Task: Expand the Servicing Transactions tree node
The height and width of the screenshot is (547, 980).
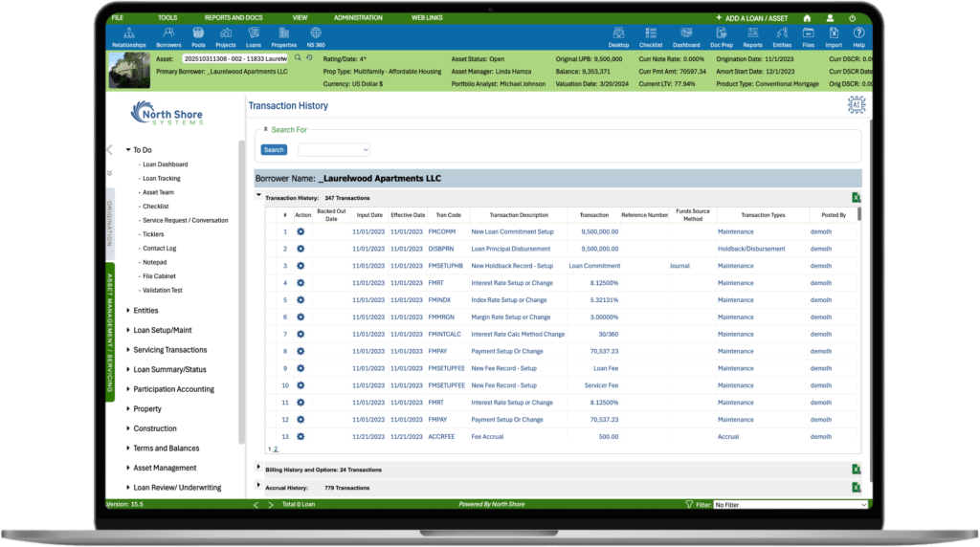Action: (x=128, y=350)
